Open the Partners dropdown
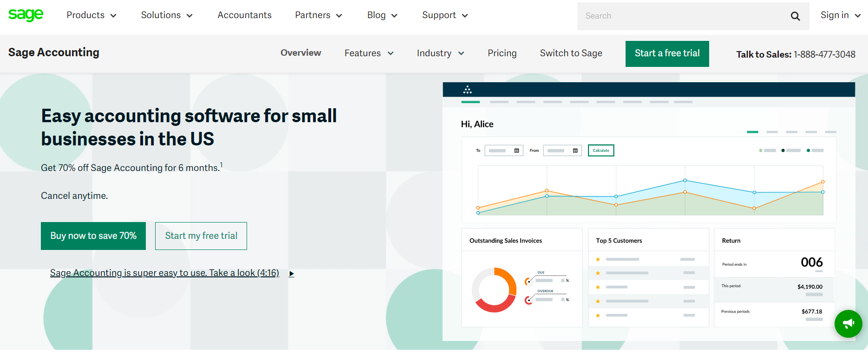This screenshot has height=354, width=868. [x=319, y=15]
